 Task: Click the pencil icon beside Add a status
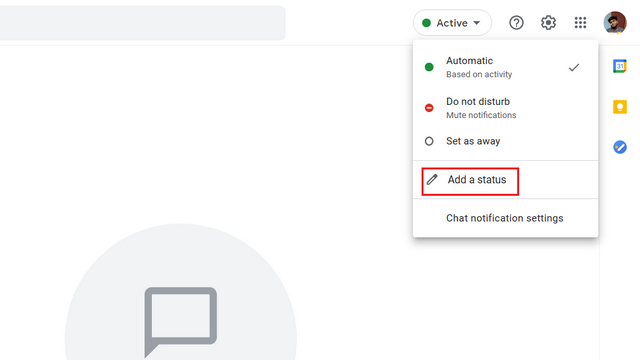(432, 180)
